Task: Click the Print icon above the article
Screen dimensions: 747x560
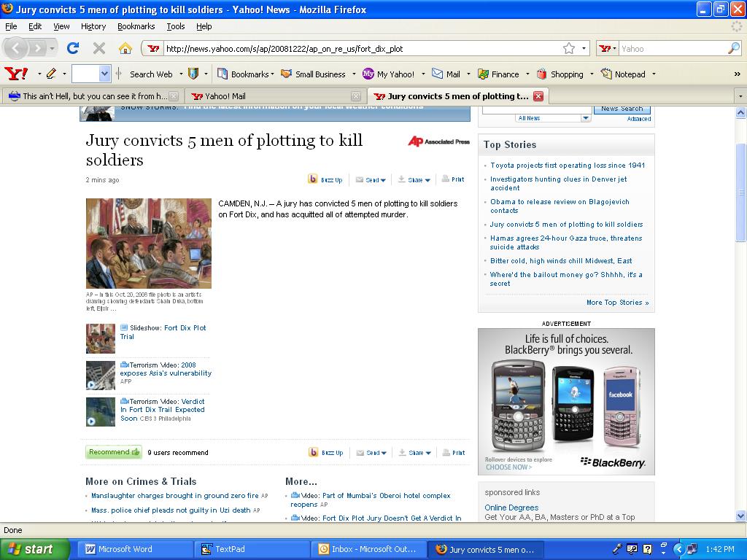Action: pos(453,179)
